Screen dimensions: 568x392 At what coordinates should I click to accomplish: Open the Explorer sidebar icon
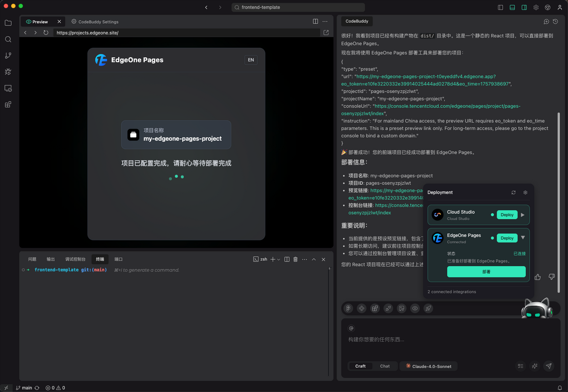pyautogui.click(x=8, y=22)
